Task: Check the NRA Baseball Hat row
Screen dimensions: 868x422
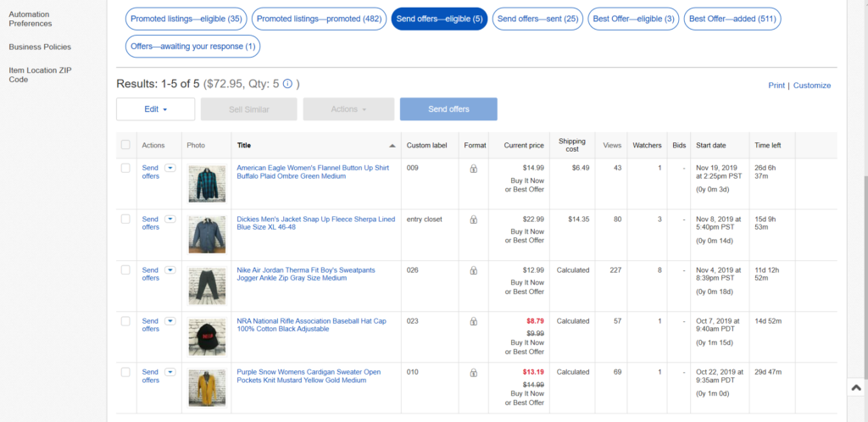Action: (x=125, y=321)
